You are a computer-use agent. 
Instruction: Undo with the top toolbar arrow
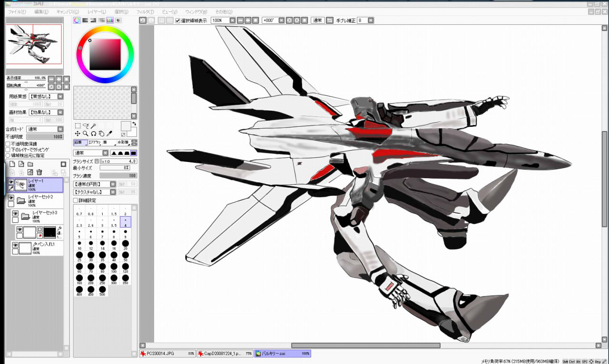[x=142, y=20]
